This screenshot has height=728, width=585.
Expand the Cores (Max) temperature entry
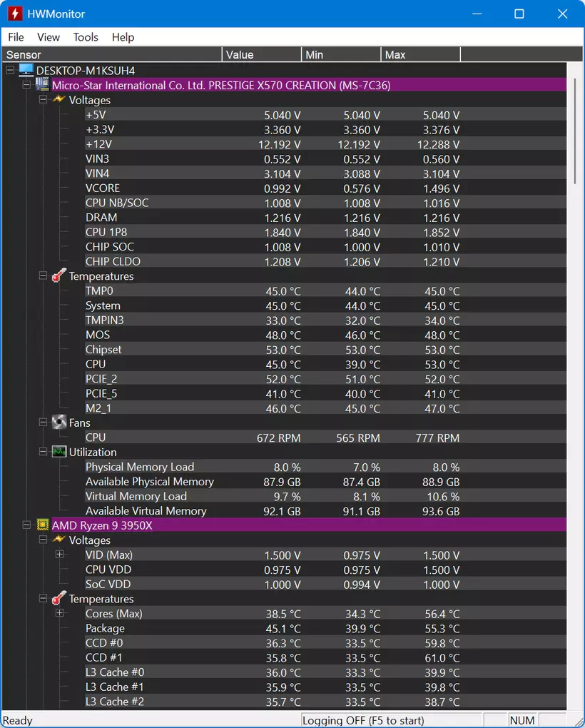59,613
